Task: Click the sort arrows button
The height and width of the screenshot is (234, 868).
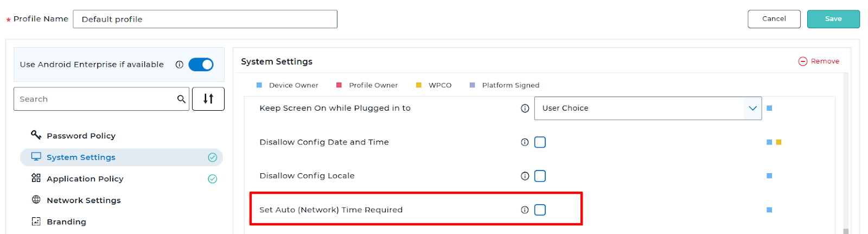Action: 208,99
